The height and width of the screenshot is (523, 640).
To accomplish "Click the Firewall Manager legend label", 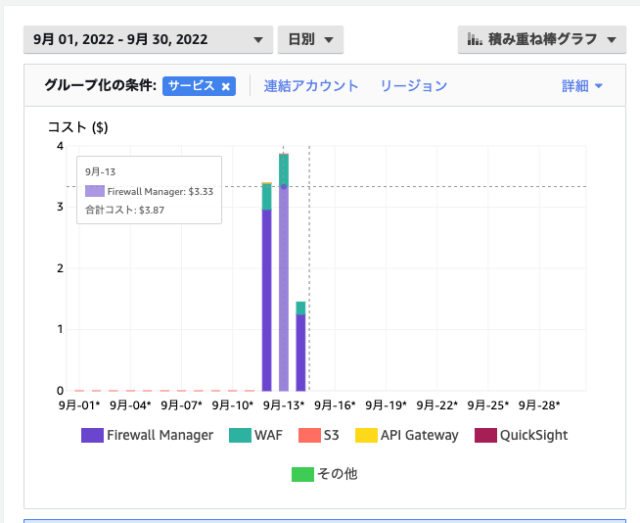I will (x=160, y=435).
